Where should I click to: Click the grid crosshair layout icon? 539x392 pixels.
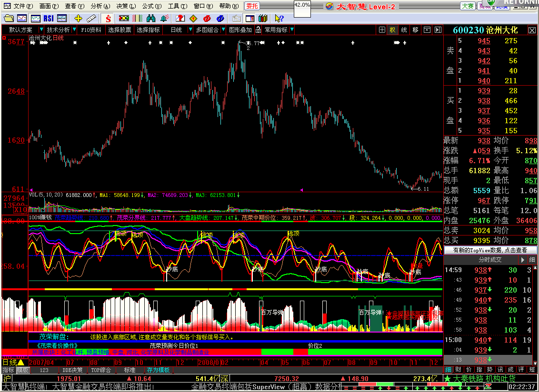pyautogui.click(x=382, y=30)
